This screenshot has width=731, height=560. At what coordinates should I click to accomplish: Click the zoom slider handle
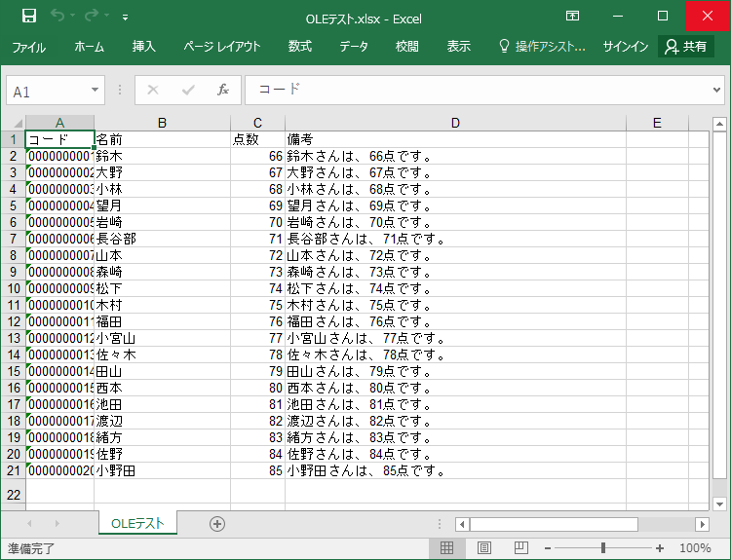(603, 548)
